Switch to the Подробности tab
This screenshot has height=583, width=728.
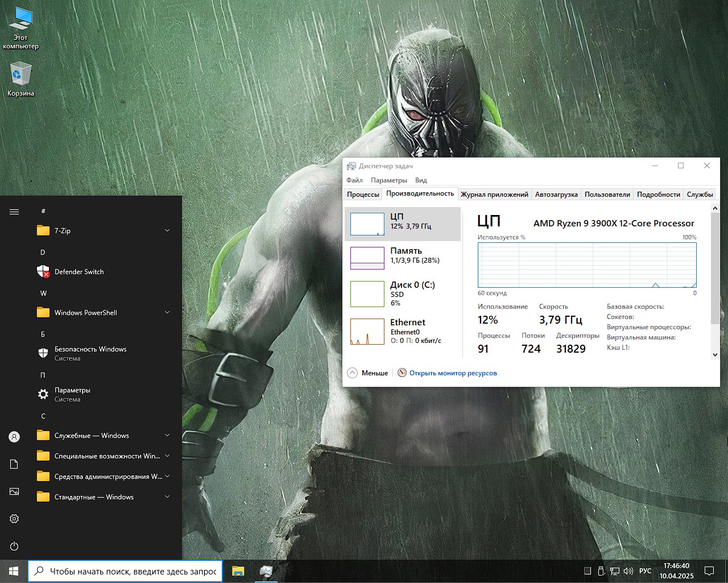click(659, 195)
